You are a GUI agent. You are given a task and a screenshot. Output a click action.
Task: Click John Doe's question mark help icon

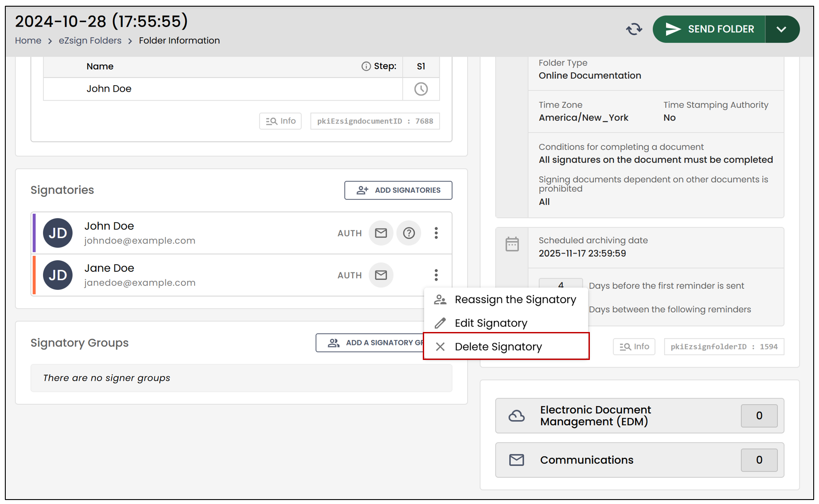(x=409, y=233)
